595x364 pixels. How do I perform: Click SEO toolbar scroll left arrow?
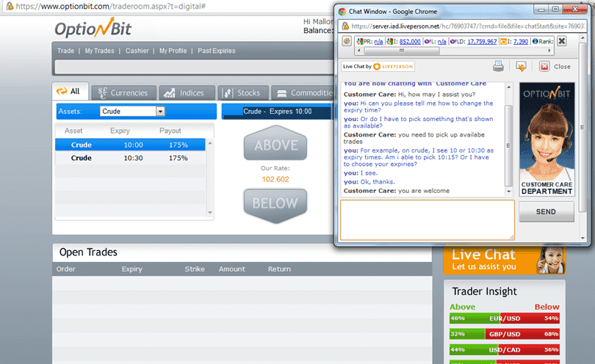coord(359,50)
